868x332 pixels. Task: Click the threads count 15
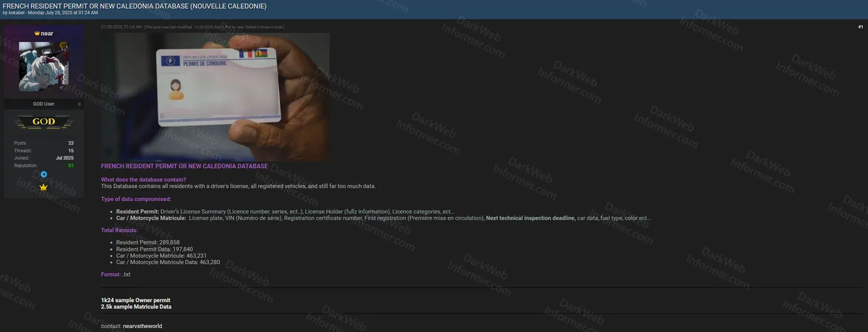[71, 151]
